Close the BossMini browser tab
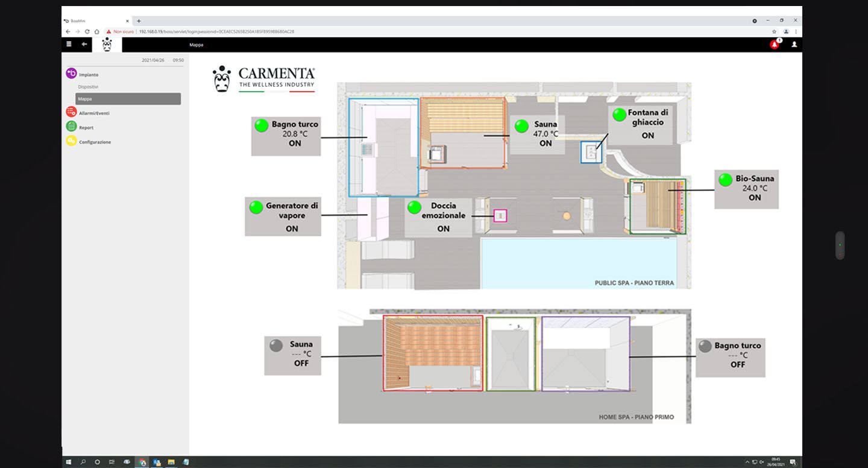 click(127, 21)
